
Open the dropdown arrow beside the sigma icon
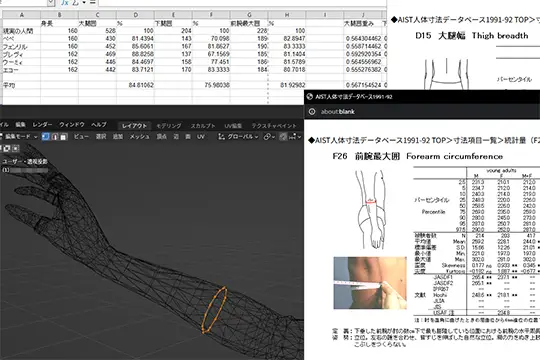(83, 3)
